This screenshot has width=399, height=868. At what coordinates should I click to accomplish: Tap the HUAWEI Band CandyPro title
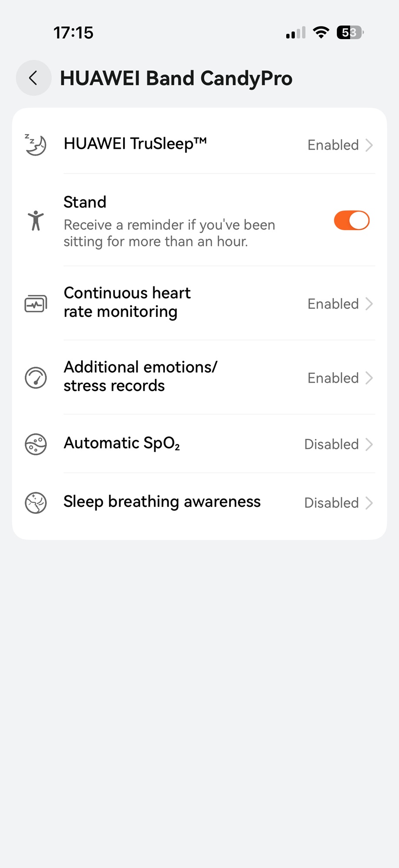point(176,79)
